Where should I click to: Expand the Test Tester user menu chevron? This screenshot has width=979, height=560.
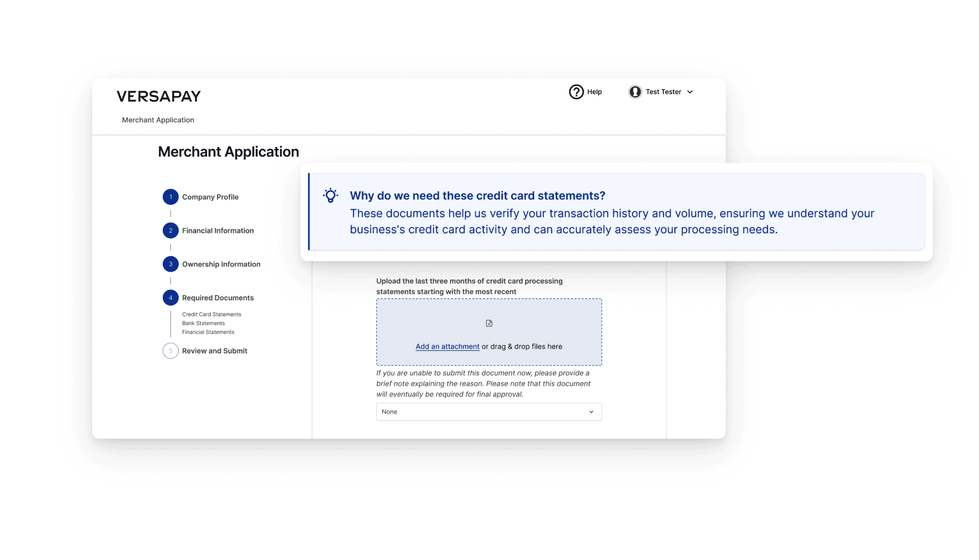[x=690, y=92]
